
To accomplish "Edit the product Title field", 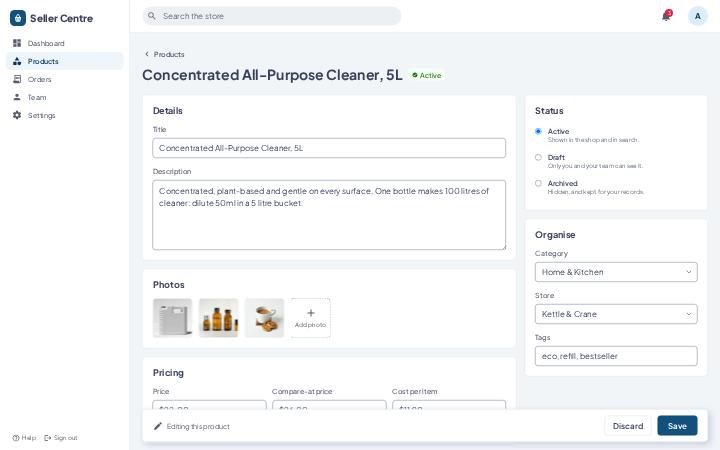I will (x=329, y=148).
